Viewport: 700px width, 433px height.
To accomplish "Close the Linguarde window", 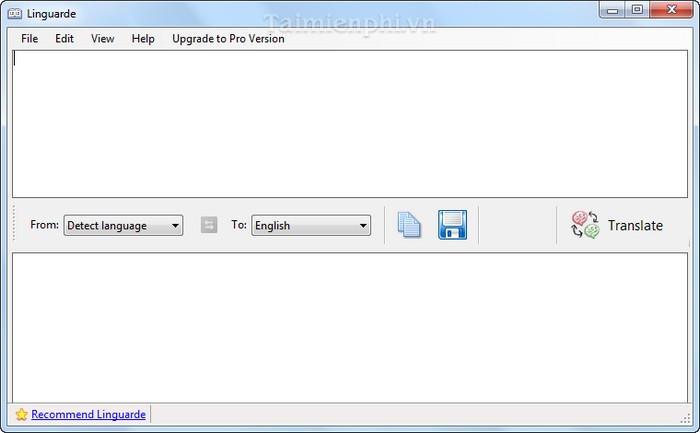I will [671, 10].
